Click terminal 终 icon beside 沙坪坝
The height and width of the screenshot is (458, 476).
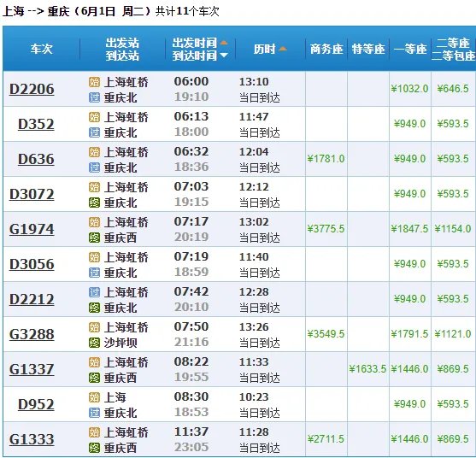coord(94,343)
